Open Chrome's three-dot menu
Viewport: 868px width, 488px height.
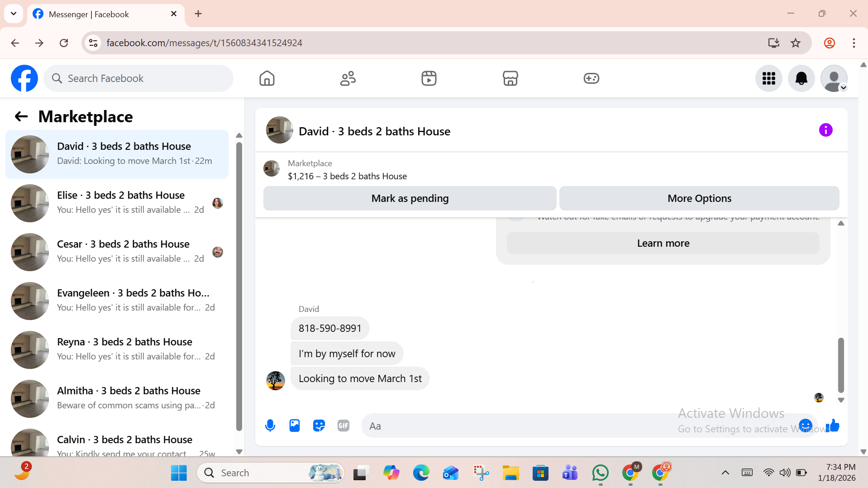click(x=854, y=43)
